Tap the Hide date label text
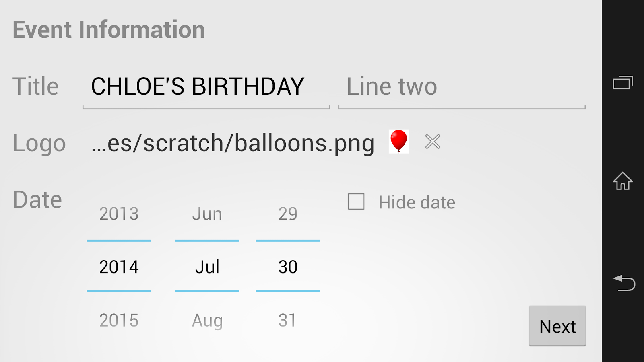This screenshot has width=644, height=362. pyautogui.click(x=417, y=202)
